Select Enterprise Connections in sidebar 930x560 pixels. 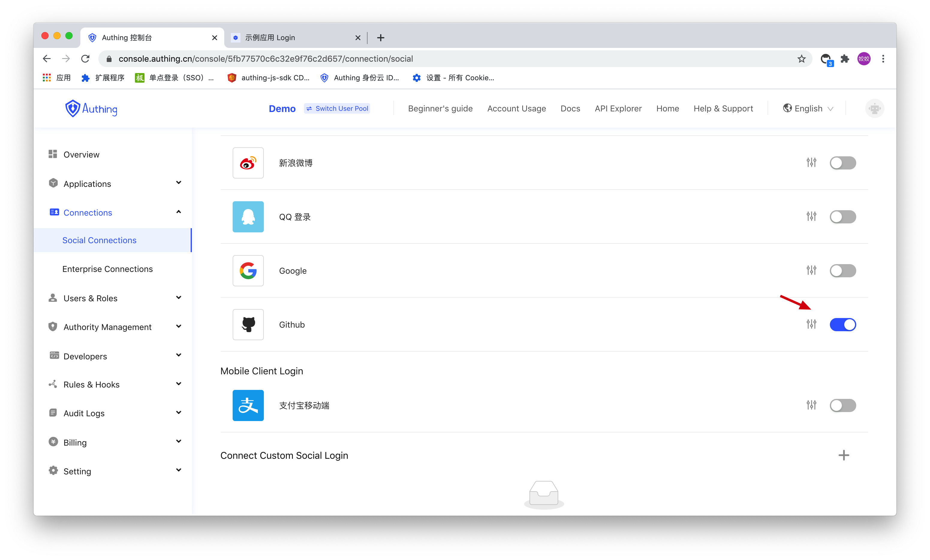point(108,269)
